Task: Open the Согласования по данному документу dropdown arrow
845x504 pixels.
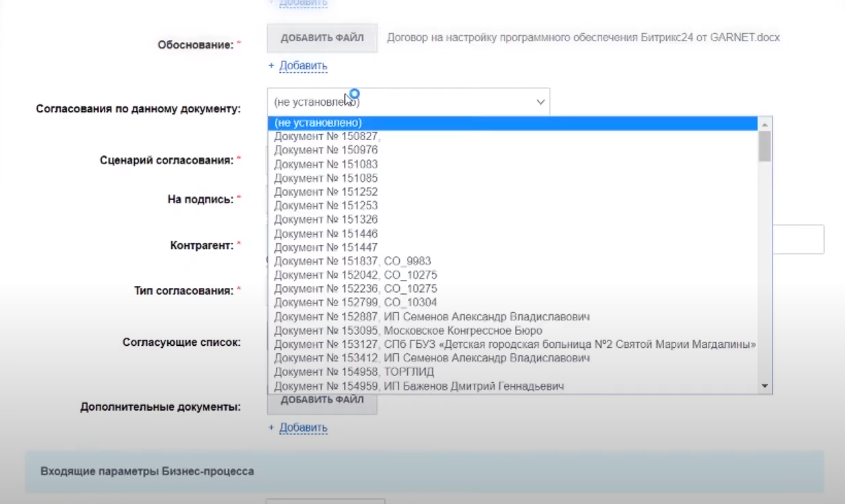Action: point(540,102)
